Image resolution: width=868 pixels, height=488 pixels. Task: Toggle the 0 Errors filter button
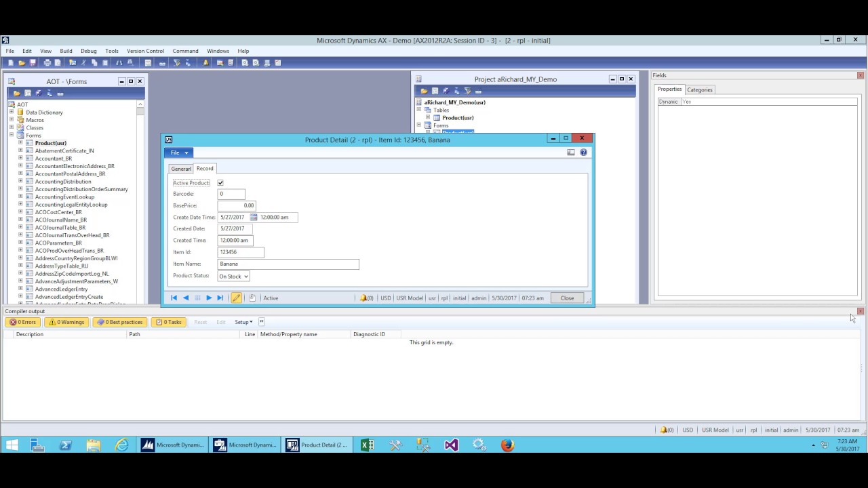(24, 322)
